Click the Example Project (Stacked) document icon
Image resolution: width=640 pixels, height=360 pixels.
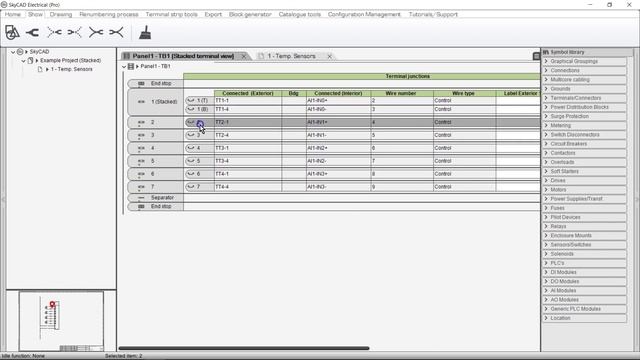[x=30, y=60]
